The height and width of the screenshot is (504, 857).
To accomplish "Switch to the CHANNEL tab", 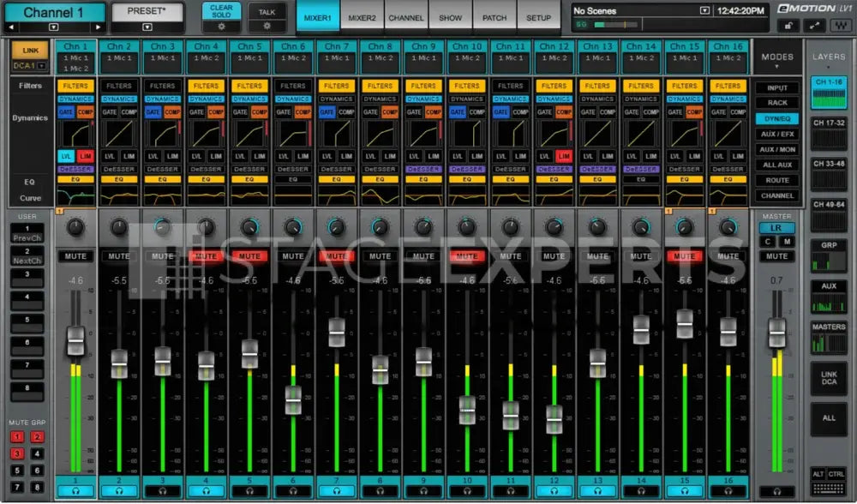I will (406, 17).
